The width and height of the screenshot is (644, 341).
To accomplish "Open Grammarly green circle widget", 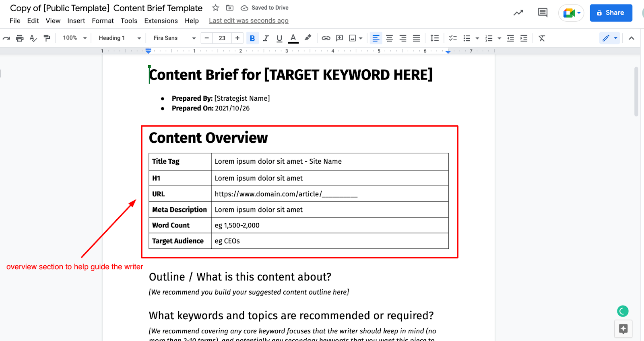I will [623, 311].
